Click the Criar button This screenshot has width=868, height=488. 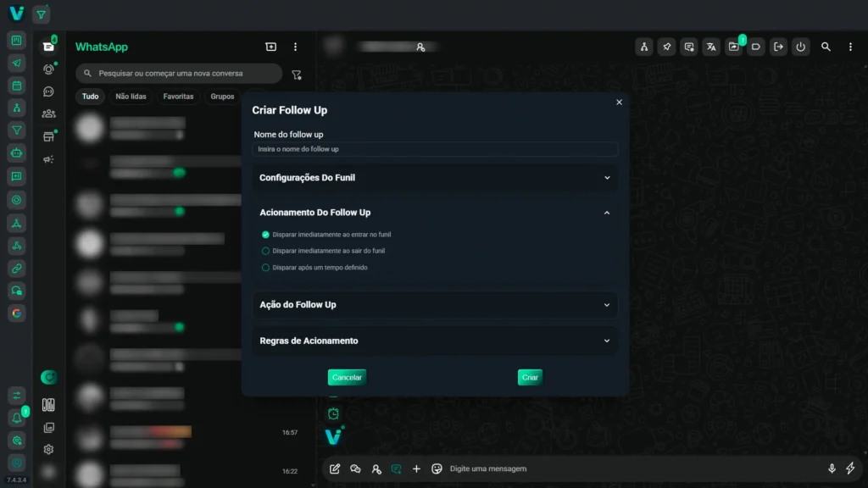point(530,377)
